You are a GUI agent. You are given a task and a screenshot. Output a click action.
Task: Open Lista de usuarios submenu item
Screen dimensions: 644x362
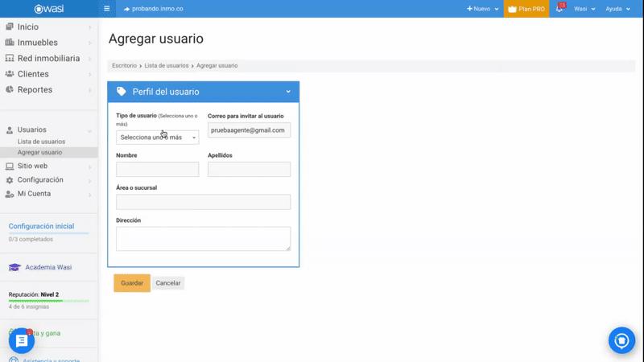41,142
